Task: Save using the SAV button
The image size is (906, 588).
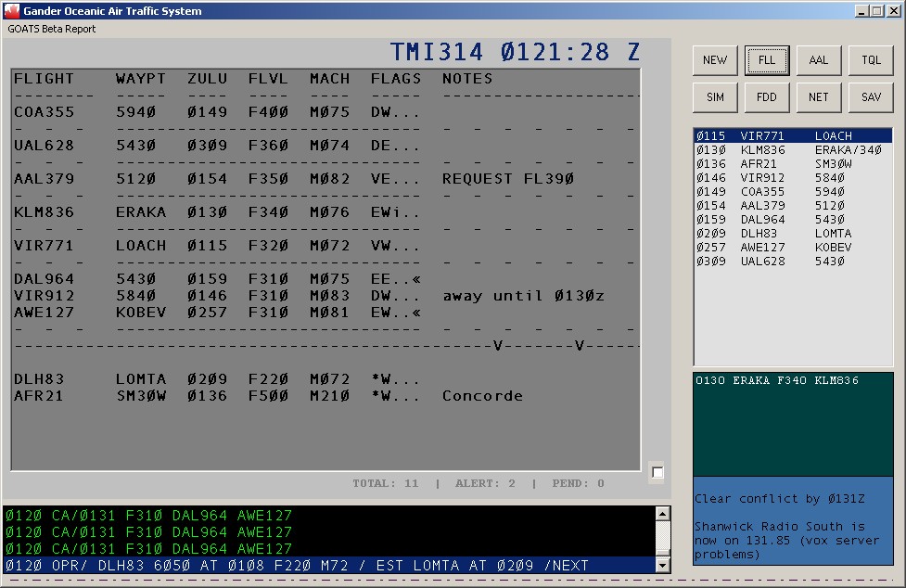Action: click(871, 97)
